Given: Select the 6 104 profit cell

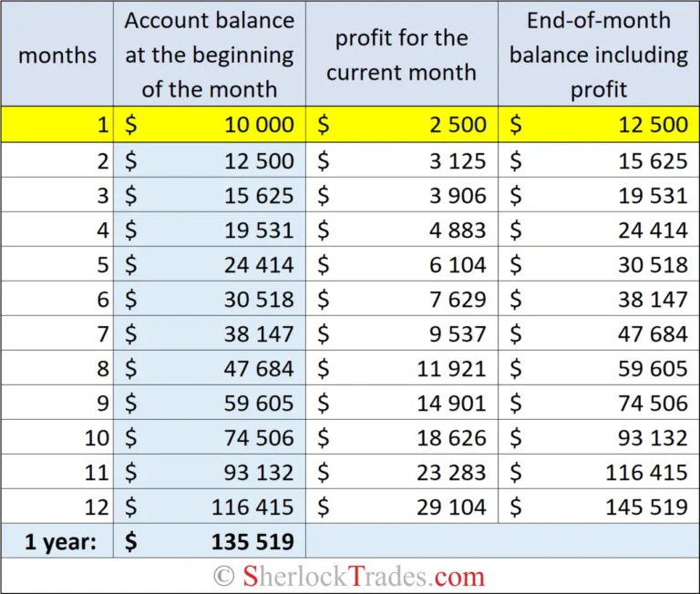Looking at the screenshot, I should (x=401, y=265).
